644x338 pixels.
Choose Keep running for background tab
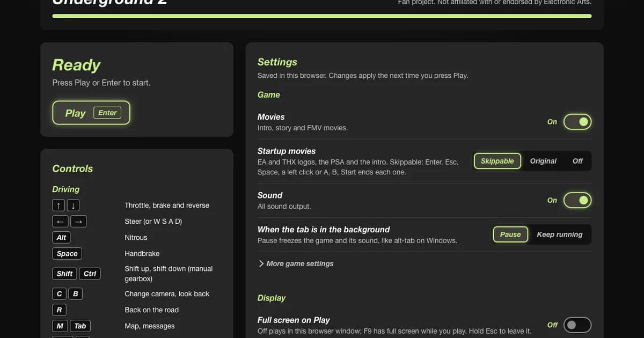coord(560,234)
